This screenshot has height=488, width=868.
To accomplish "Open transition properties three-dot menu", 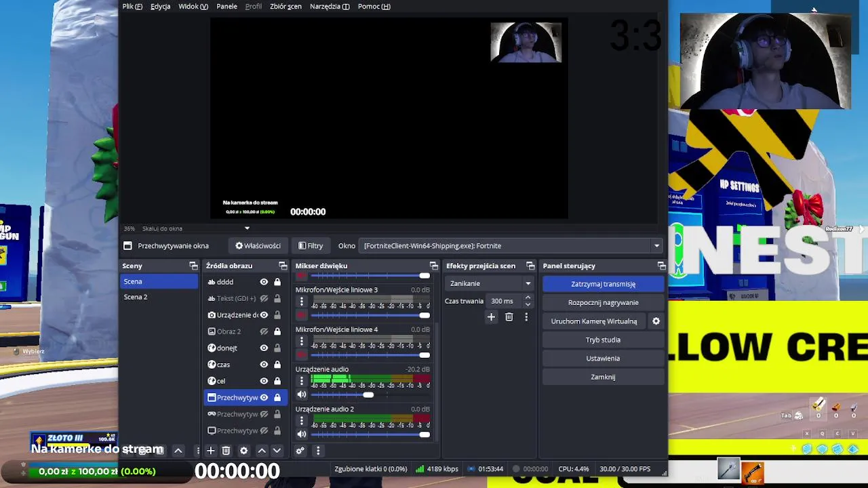I will 526,317.
